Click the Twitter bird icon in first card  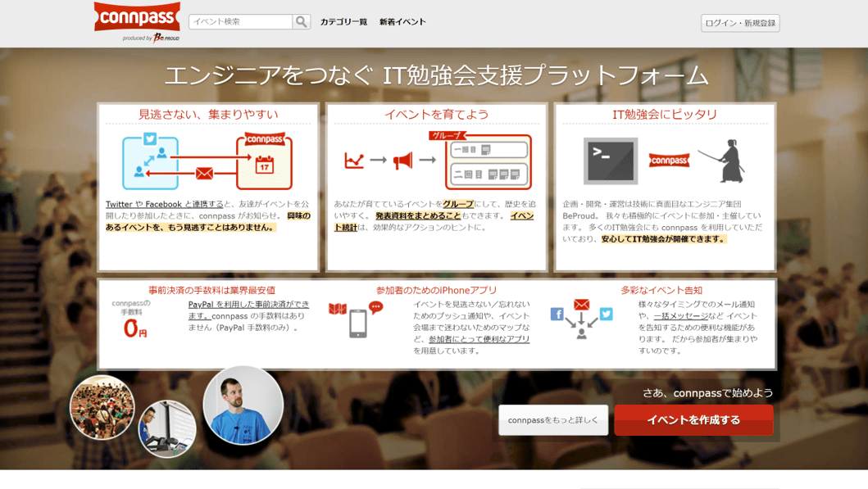click(x=150, y=139)
